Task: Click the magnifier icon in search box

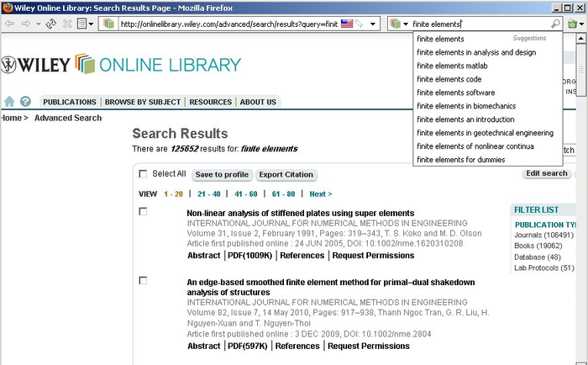Action: 555,24
